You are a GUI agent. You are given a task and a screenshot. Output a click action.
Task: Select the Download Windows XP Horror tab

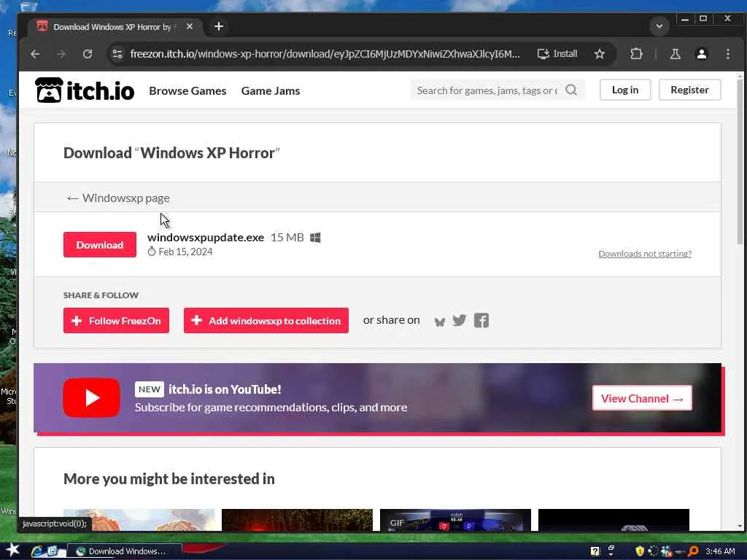click(x=111, y=27)
